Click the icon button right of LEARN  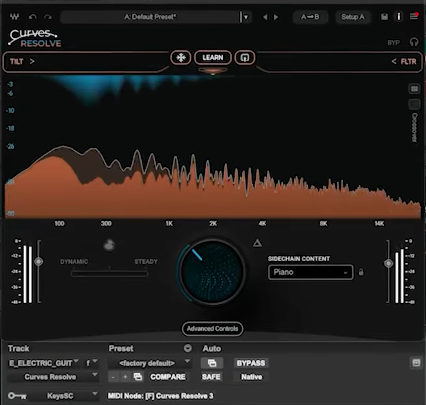(245, 58)
